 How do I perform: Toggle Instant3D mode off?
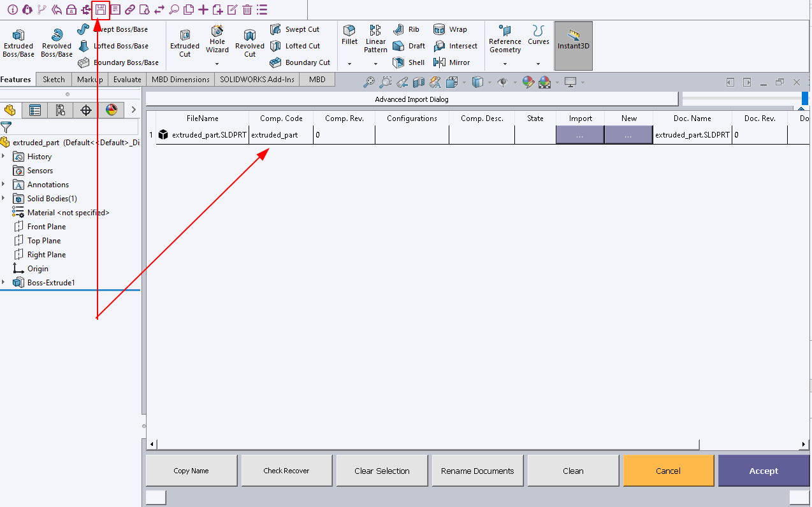[x=573, y=45]
